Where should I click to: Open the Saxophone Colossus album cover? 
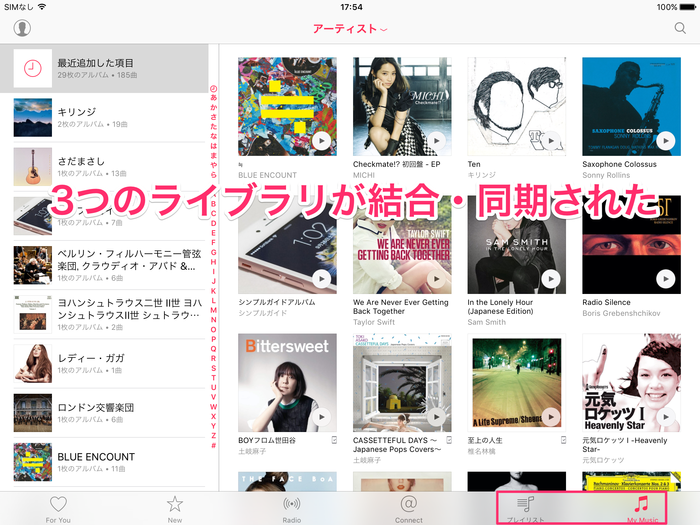[631, 106]
